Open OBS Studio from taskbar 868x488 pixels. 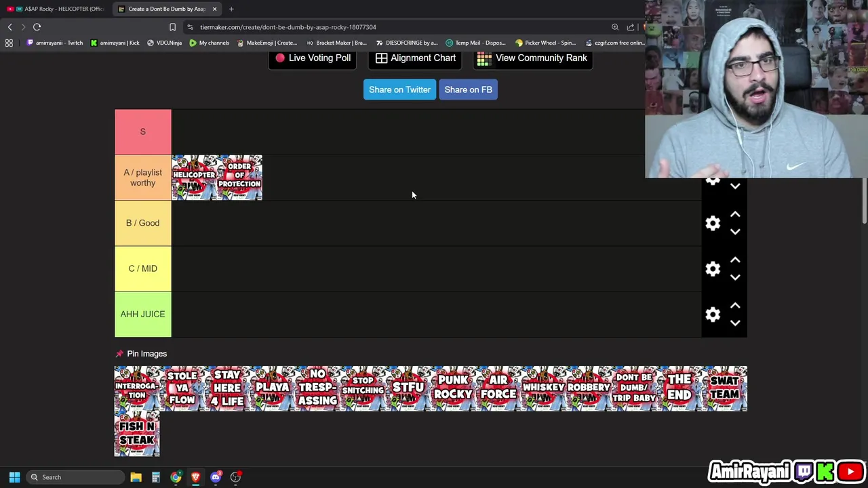235,477
